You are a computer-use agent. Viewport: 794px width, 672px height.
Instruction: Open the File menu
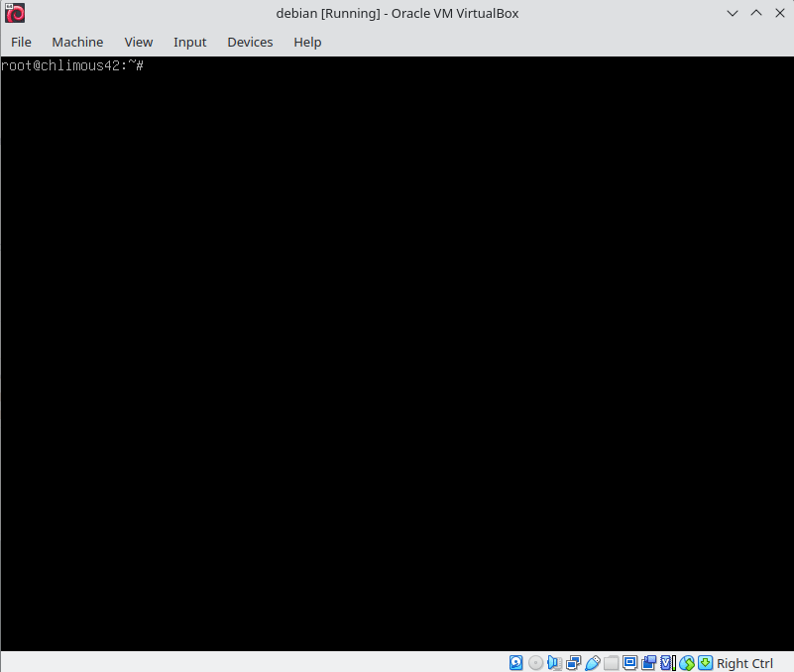(21, 42)
